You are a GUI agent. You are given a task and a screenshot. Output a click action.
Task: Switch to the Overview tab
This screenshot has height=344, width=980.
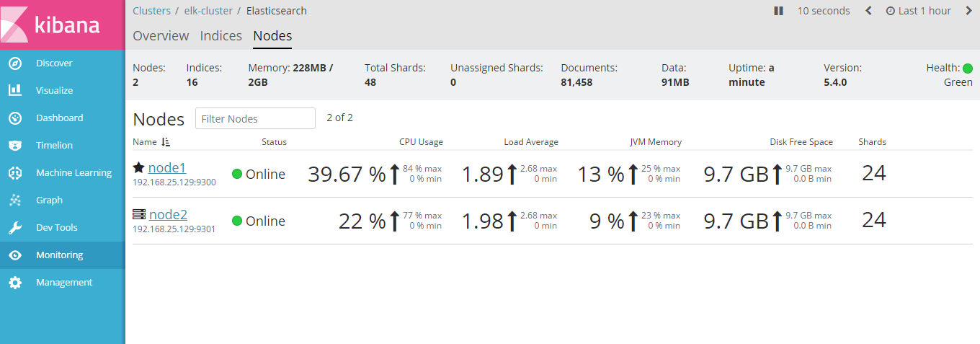[161, 36]
